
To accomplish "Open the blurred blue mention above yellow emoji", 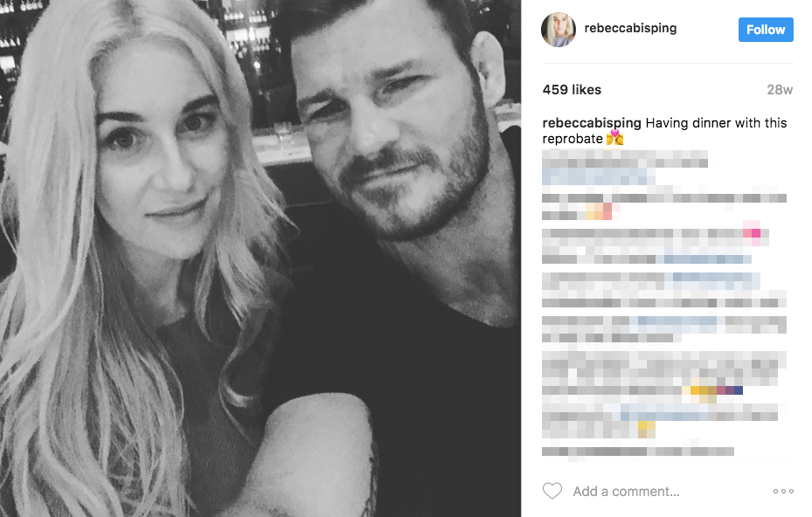I will point(664,412).
